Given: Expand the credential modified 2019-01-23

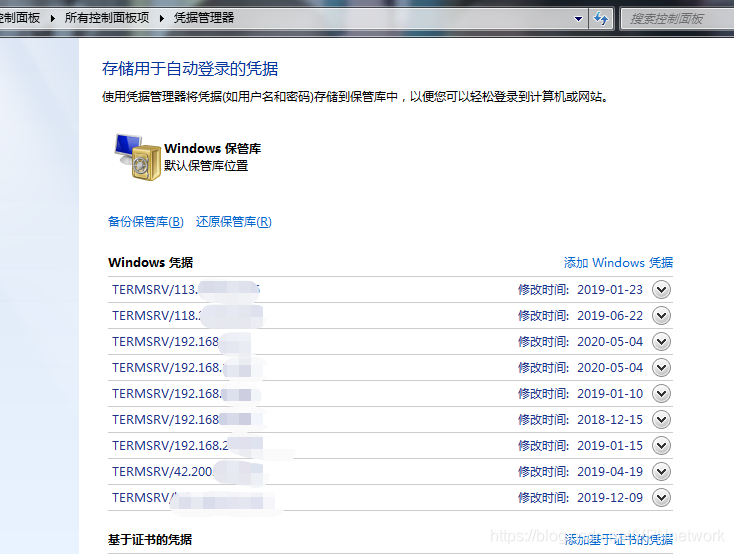Looking at the screenshot, I should [661, 289].
